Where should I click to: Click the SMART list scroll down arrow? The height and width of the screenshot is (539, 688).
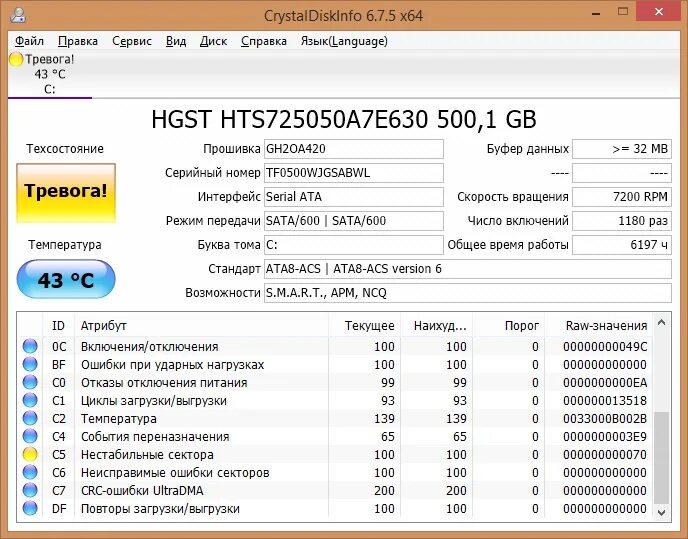coord(662,512)
